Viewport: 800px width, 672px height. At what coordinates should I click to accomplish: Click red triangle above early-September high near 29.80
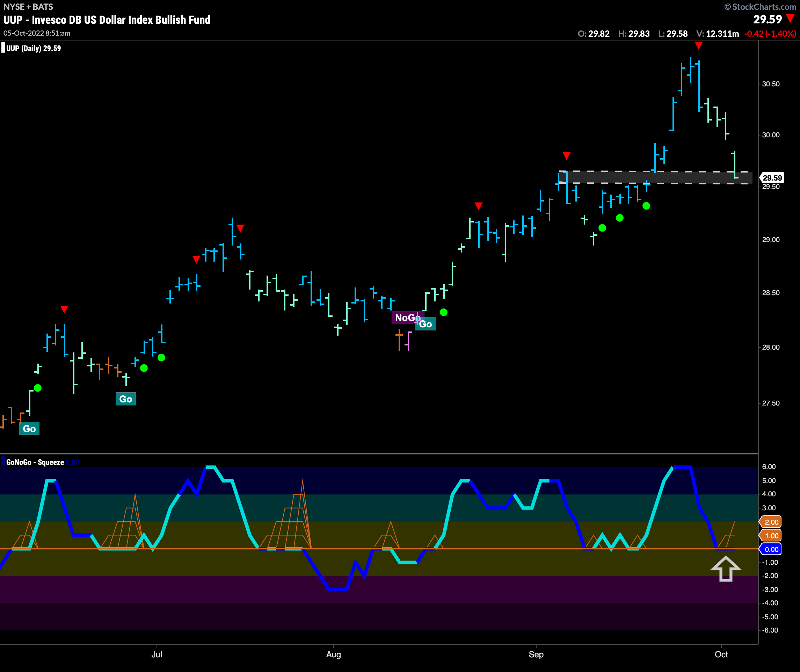point(567,156)
